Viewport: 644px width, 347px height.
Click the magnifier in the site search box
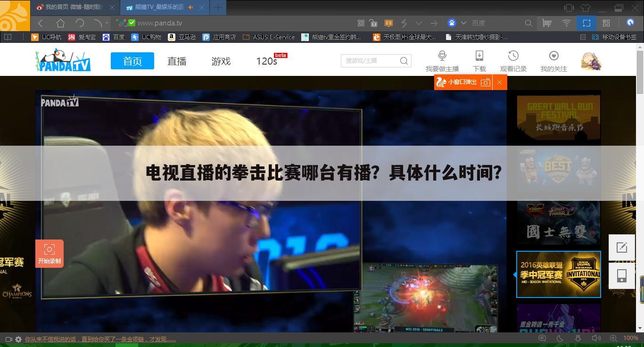tap(404, 60)
